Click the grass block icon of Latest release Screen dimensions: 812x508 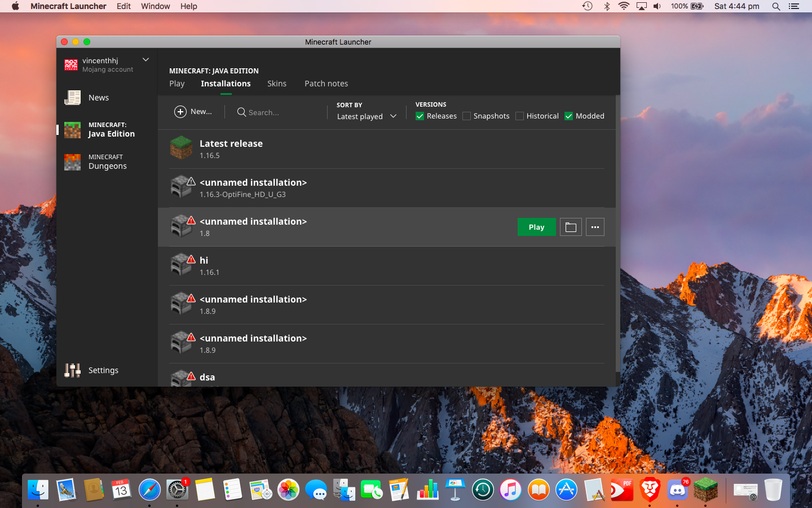coord(182,148)
